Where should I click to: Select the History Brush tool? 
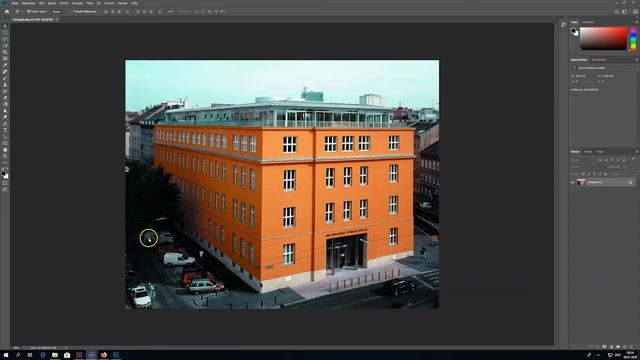5,91
